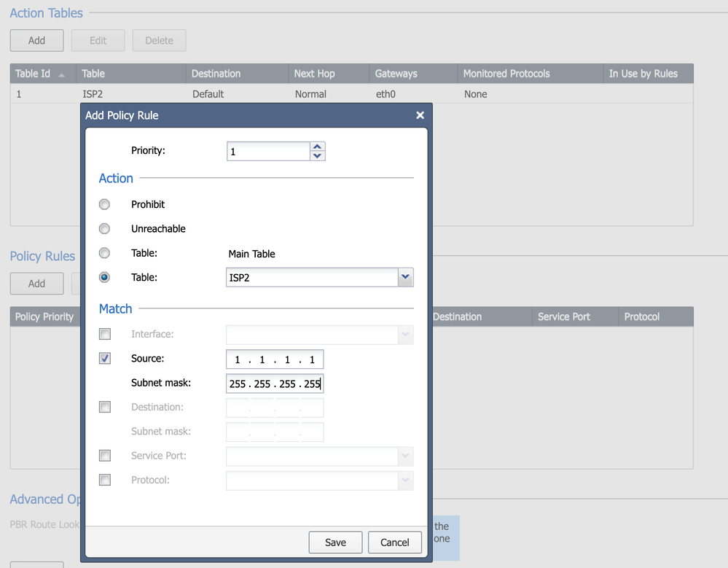Cancel the Add Policy Rule dialog
The height and width of the screenshot is (568, 728).
point(394,542)
